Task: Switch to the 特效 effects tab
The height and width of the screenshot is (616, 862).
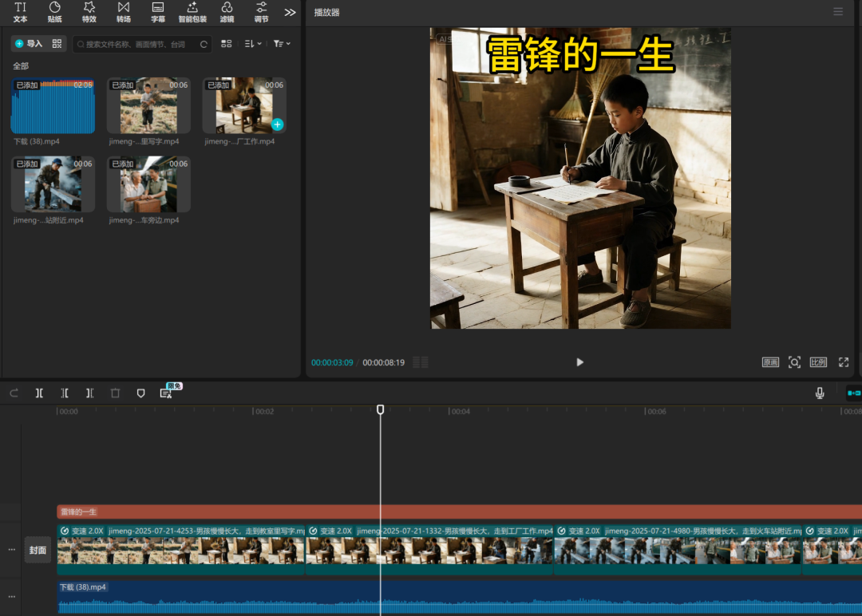Action: tap(89, 12)
